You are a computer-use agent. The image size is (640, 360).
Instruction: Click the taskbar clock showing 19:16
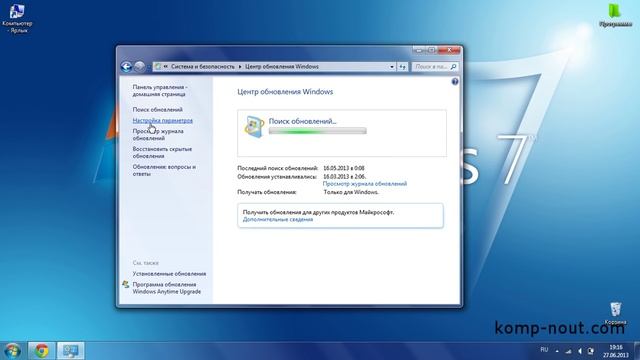616,351
